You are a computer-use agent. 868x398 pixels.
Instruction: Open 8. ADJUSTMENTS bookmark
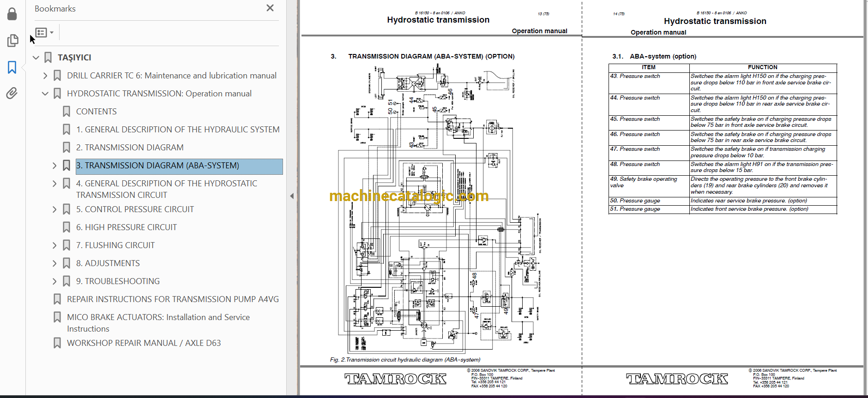[x=108, y=263]
